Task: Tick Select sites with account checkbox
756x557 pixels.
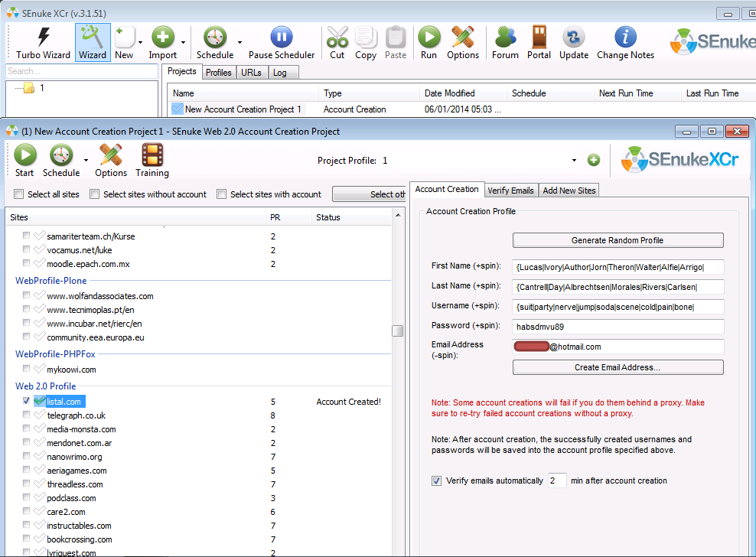Action: tap(222, 194)
